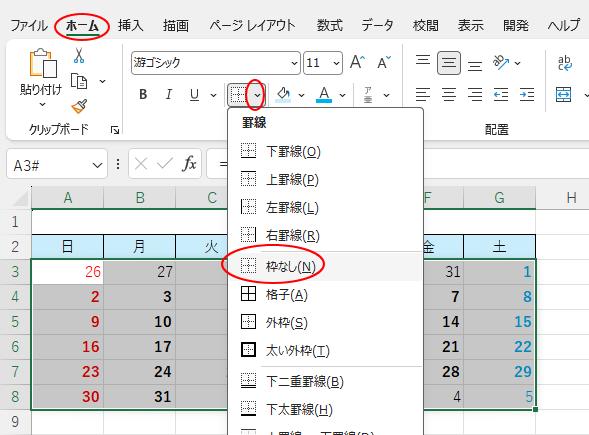Switch to the 数式 tab
Screen dimensions: 589x435
click(329, 26)
